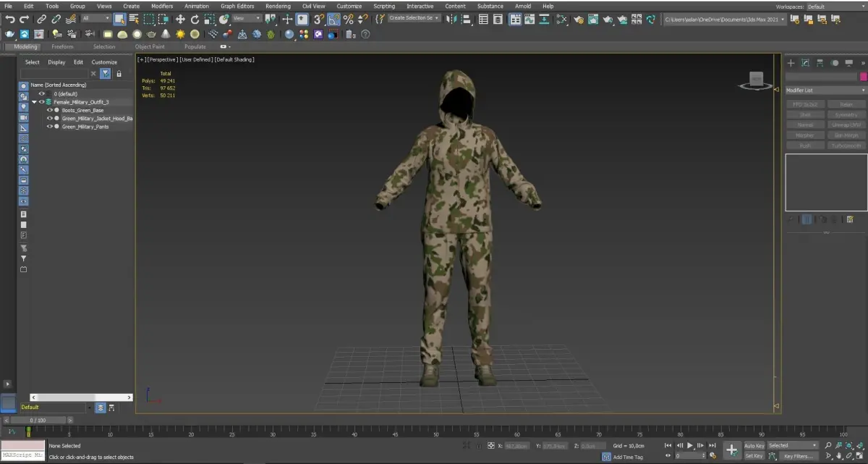This screenshot has width=868, height=464.
Task: Click the Undo arrow icon
Action: (x=10, y=19)
